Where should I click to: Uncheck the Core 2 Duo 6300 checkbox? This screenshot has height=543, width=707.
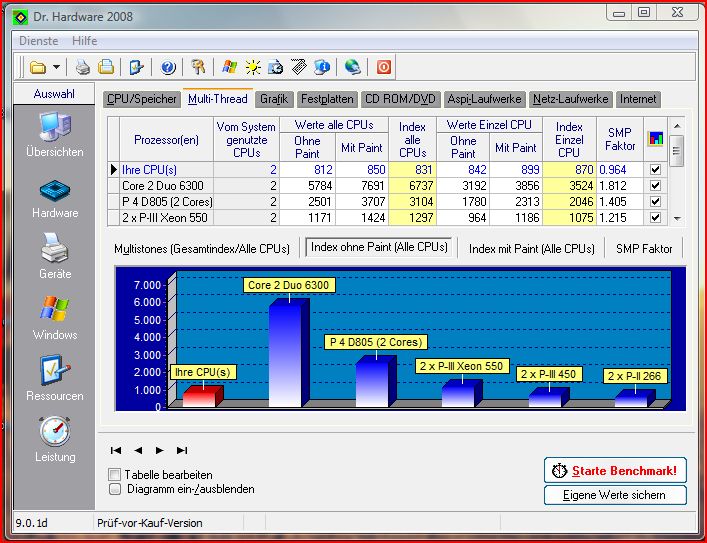(656, 185)
